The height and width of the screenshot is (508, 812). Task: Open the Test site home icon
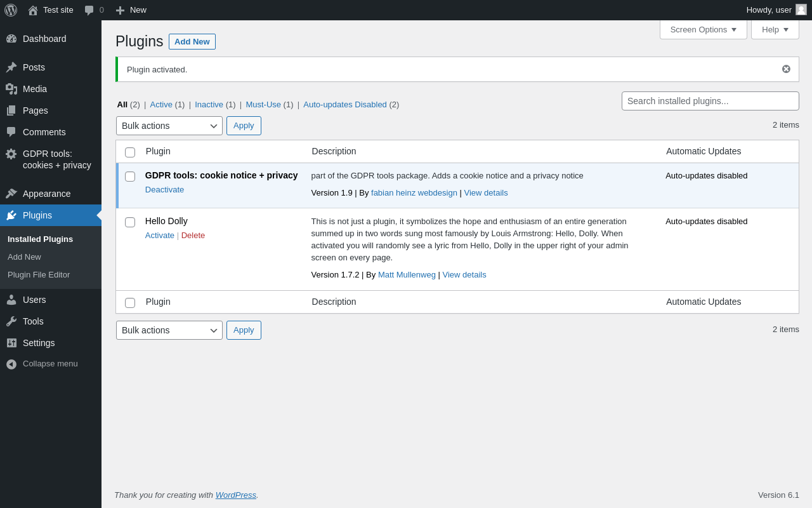pyautogui.click(x=33, y=10)
